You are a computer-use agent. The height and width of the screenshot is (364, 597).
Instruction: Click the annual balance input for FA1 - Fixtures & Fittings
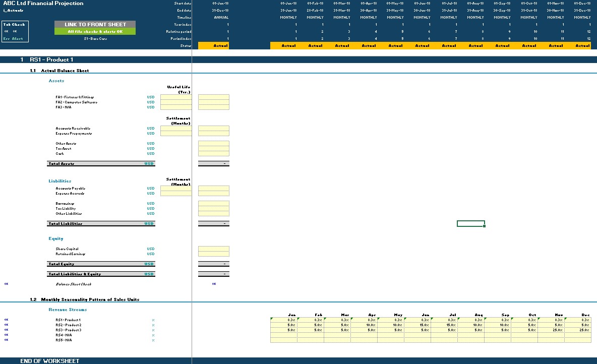[x=214, y=97]
